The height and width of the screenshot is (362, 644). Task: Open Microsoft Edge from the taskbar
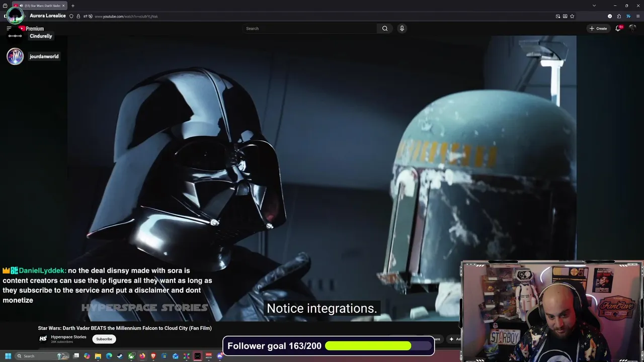[109, 356]
